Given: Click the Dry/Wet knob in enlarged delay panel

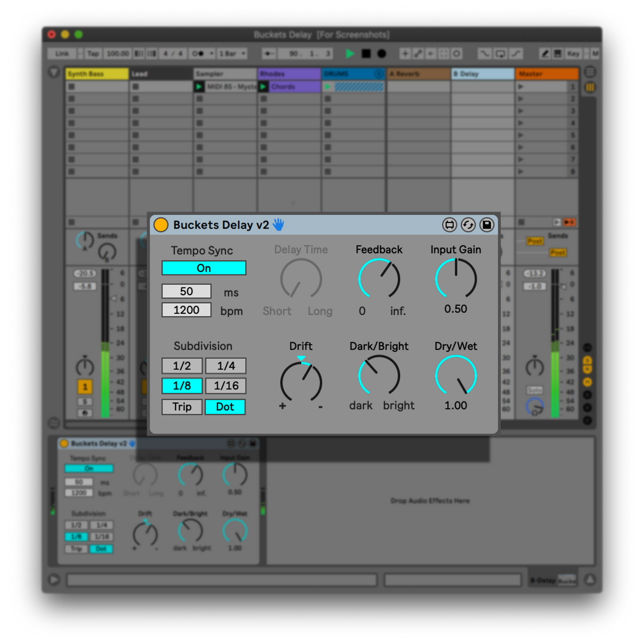Looking at the screenshot, I should (x=456, y=376).
